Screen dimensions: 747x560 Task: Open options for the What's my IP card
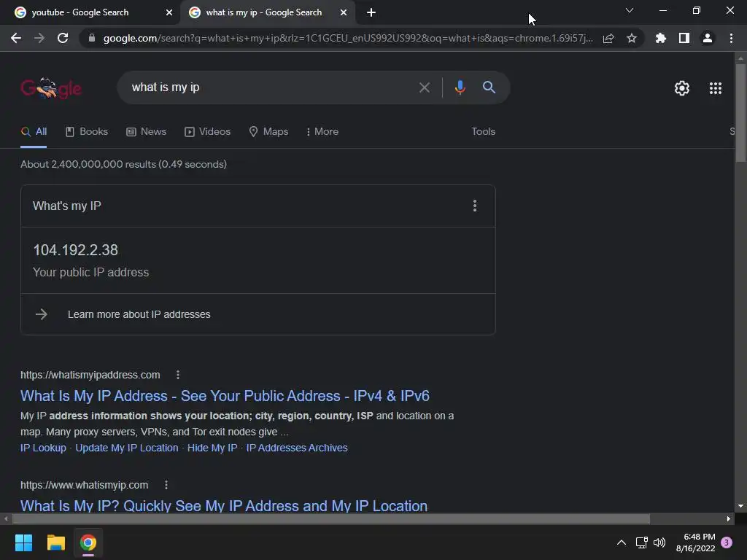[474, 206]
